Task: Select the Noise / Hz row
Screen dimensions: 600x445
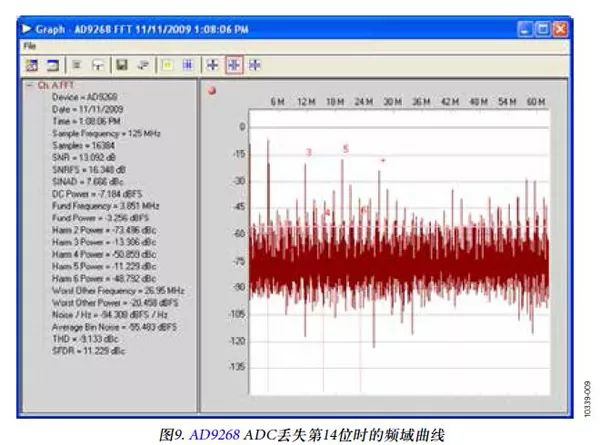Action: pyautogui.click(x=110, y=315)
